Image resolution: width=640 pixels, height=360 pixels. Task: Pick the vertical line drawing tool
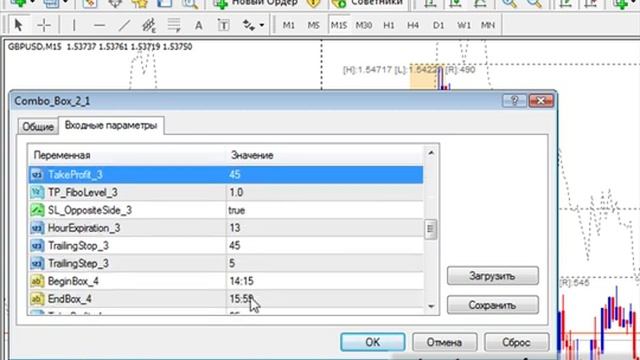click(74, 25)
